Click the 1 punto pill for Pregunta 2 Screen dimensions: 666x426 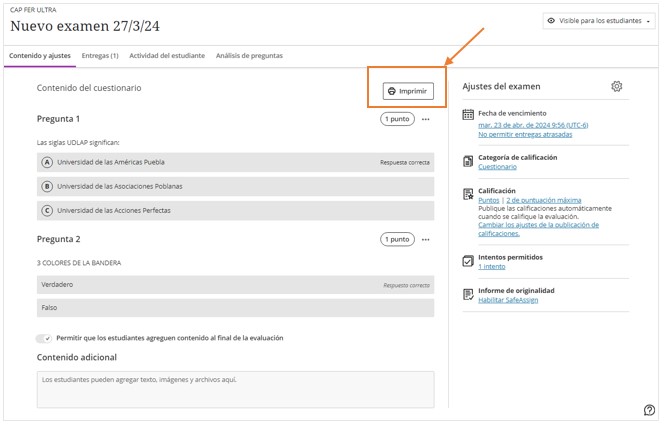pyautogui.click(x=397, y=240)
